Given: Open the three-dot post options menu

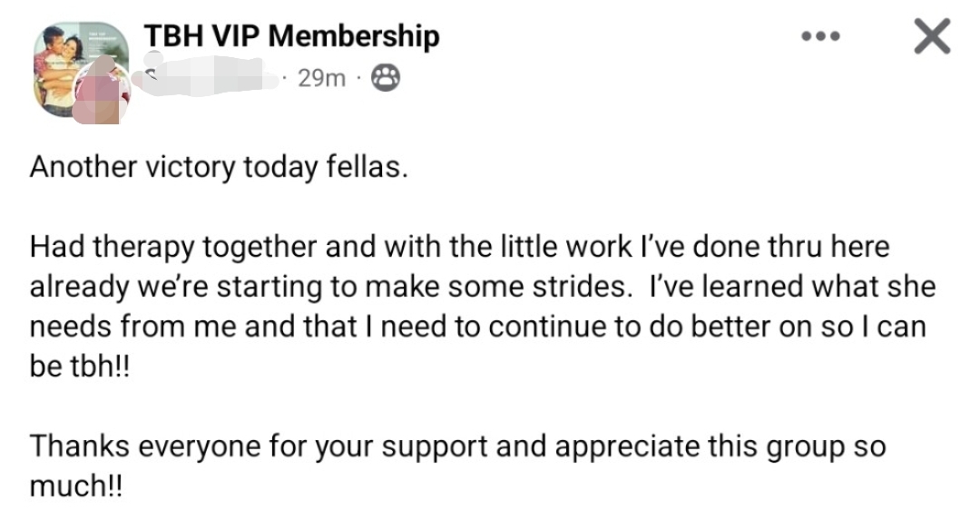Looking at the screenshot, I should pos(822,37).
